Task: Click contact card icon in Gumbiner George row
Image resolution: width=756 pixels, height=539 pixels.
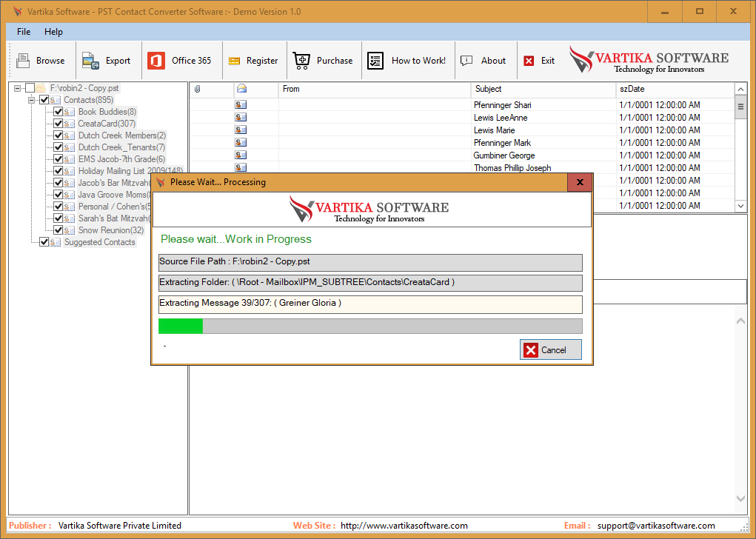Action: tap(241, 155)
